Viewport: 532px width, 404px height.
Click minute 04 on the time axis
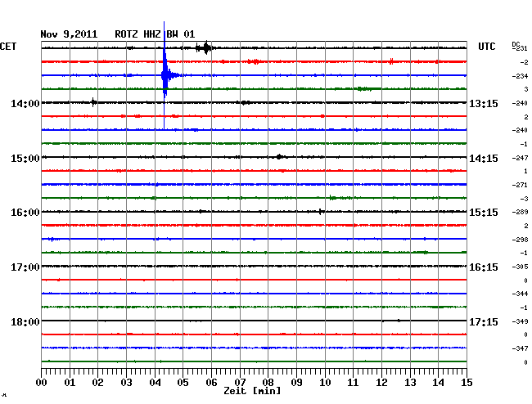[155, 383]
